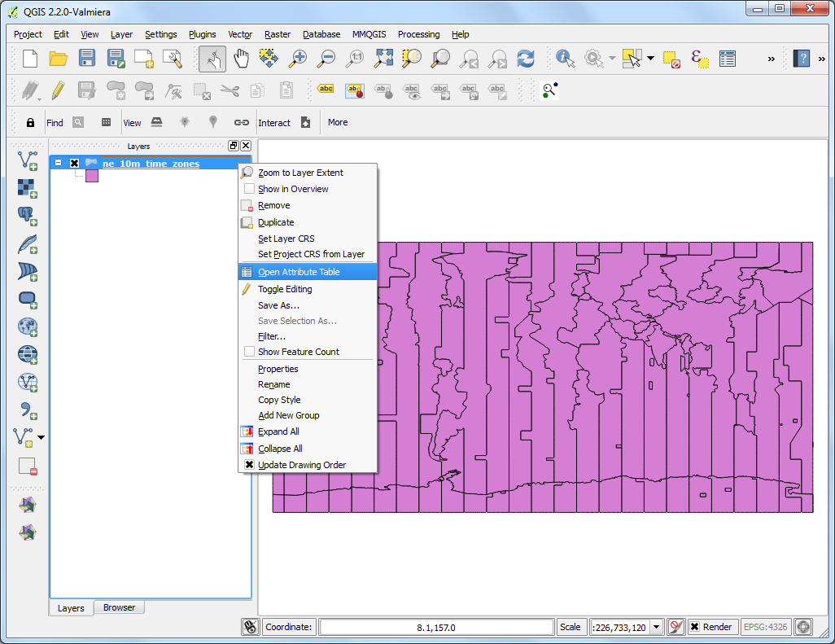The width and height of the screenshot is (835, 644).
Task: Select the Pan Map hand tool
Action: [241, 59]
